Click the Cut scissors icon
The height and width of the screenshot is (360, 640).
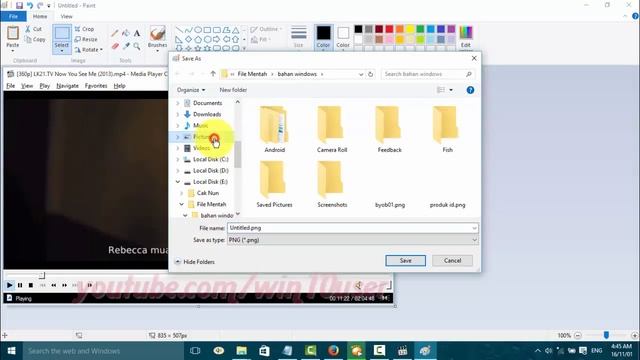click(28, 29)
